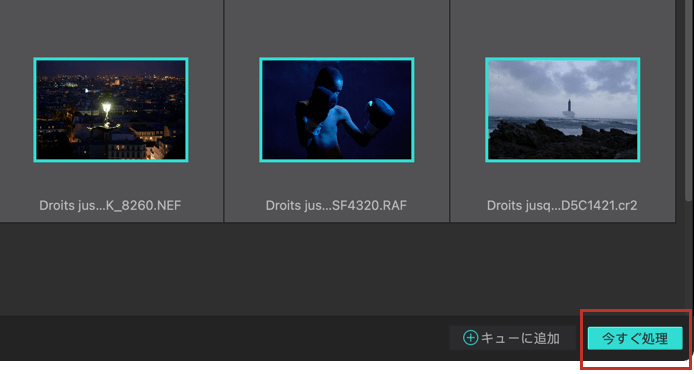Click the vertical scrollbar of the image grid
The image size is (694, 374).
point(689,100)
